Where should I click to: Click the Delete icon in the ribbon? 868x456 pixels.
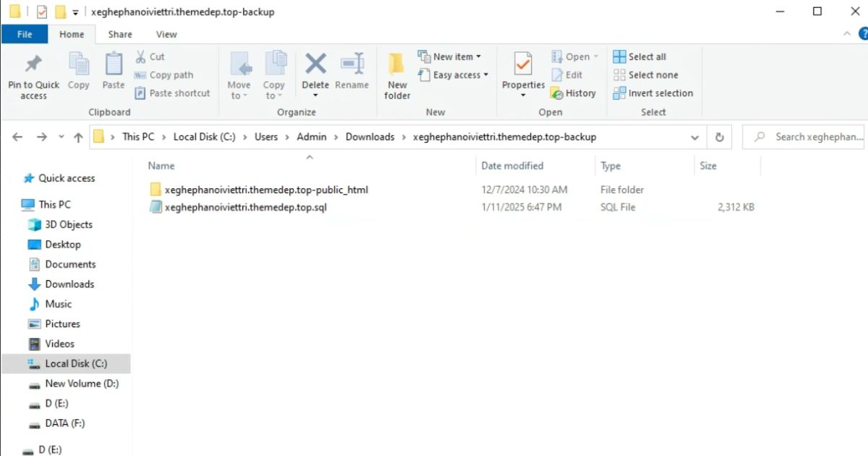[x=315, y=65]
